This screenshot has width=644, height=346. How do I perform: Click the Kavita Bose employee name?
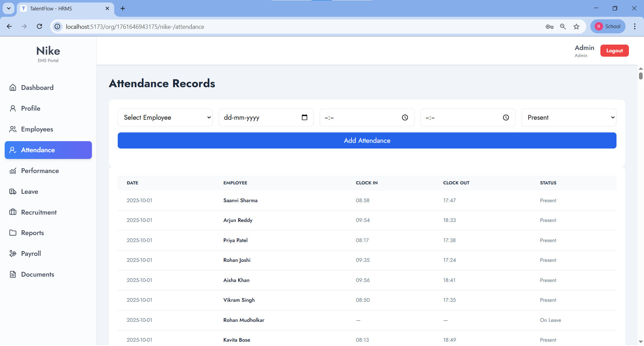click(237, 340)
